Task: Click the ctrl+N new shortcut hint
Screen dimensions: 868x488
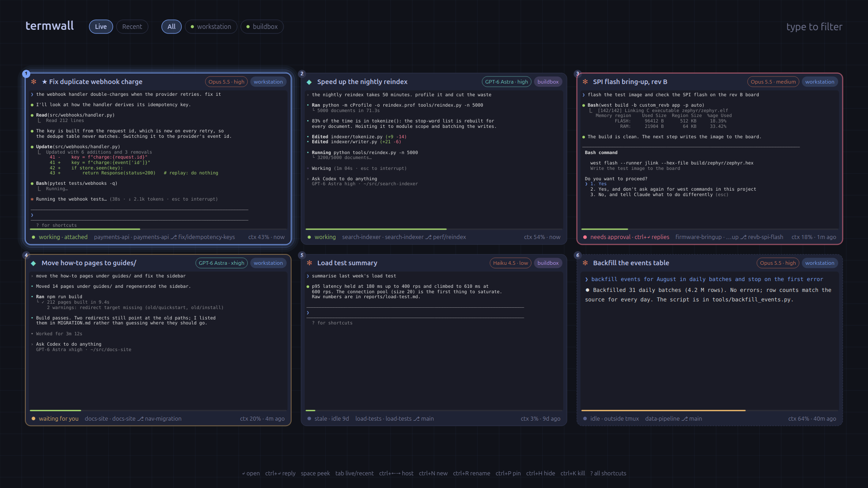Action: [433, 474]
